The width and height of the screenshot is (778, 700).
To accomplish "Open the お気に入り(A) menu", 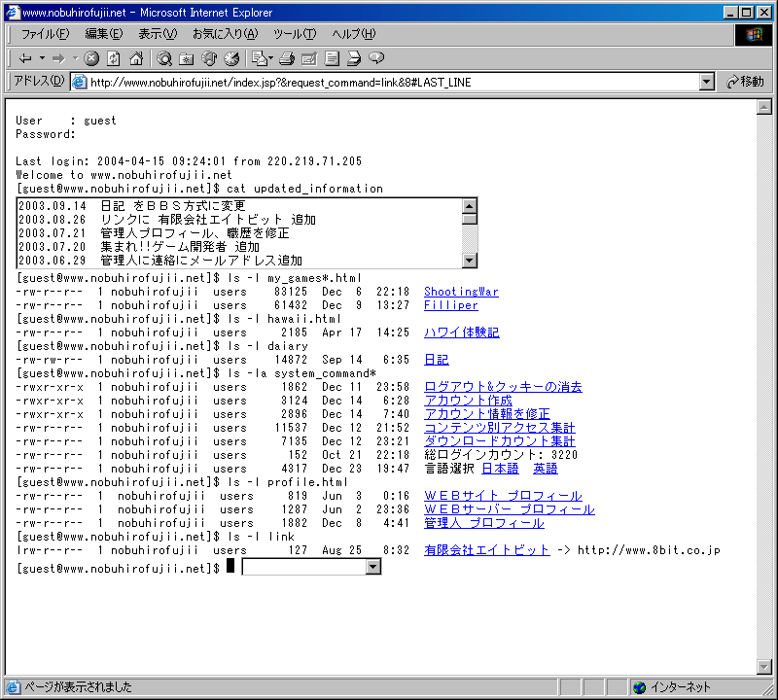I will coord(226,34).
